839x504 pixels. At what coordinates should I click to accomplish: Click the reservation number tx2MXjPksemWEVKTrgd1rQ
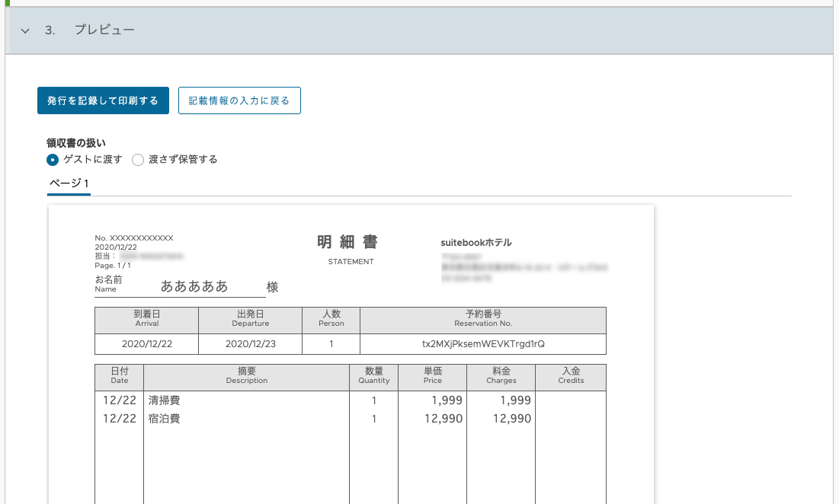(x=483, y=343)
